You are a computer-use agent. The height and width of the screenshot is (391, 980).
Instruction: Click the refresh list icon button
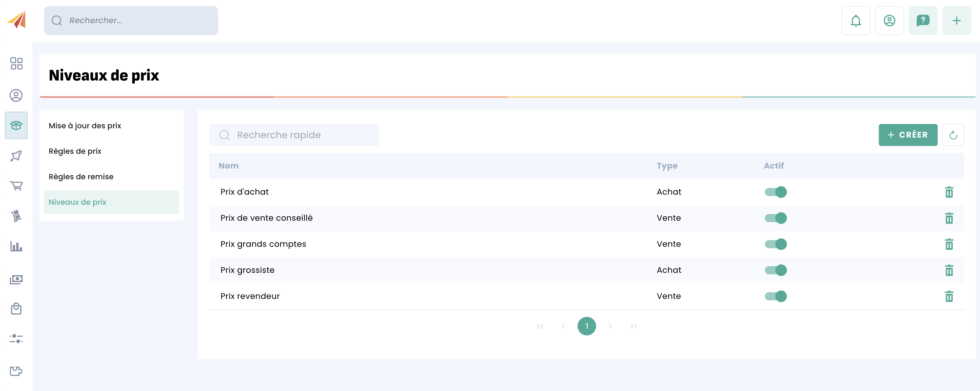[953, 135]
